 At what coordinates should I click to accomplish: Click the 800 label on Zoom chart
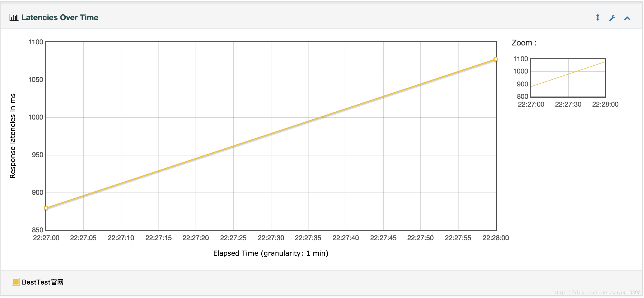(x=522, y=96)
